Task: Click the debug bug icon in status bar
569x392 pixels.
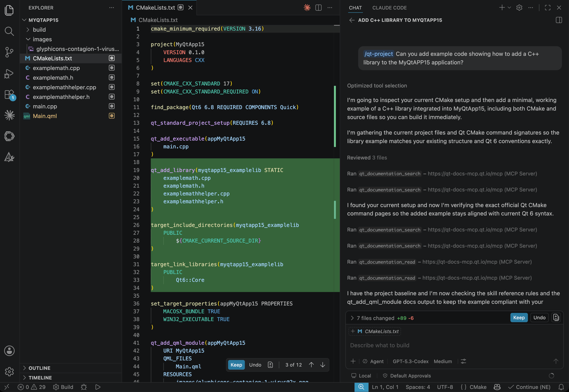Action: click(84, 387)
